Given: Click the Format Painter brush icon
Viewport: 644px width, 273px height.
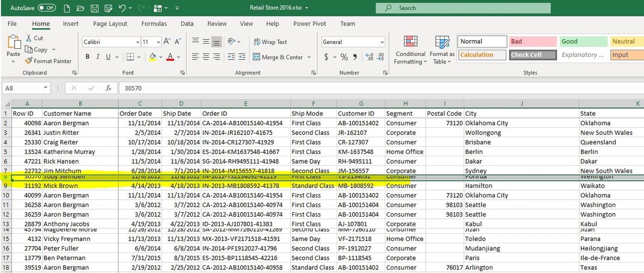Looking at the screenshot, I should pos(28,61).
